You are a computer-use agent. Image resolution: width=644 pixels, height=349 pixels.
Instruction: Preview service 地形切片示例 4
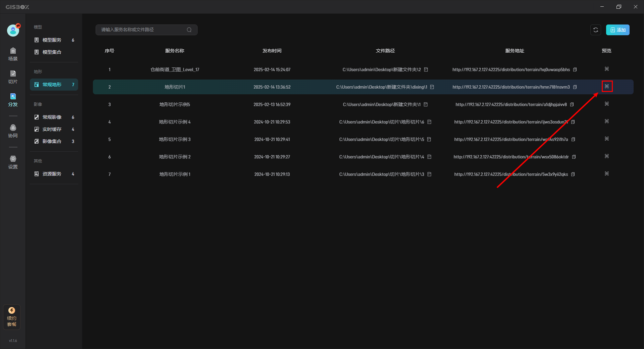pyautogui.click(x=607, y=121)
